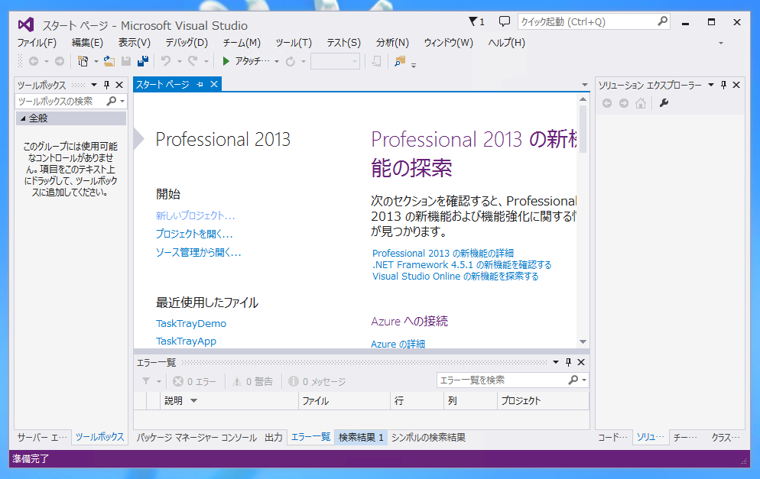Toggle the '0 メッセージ' messages filter

coord(317,382)
